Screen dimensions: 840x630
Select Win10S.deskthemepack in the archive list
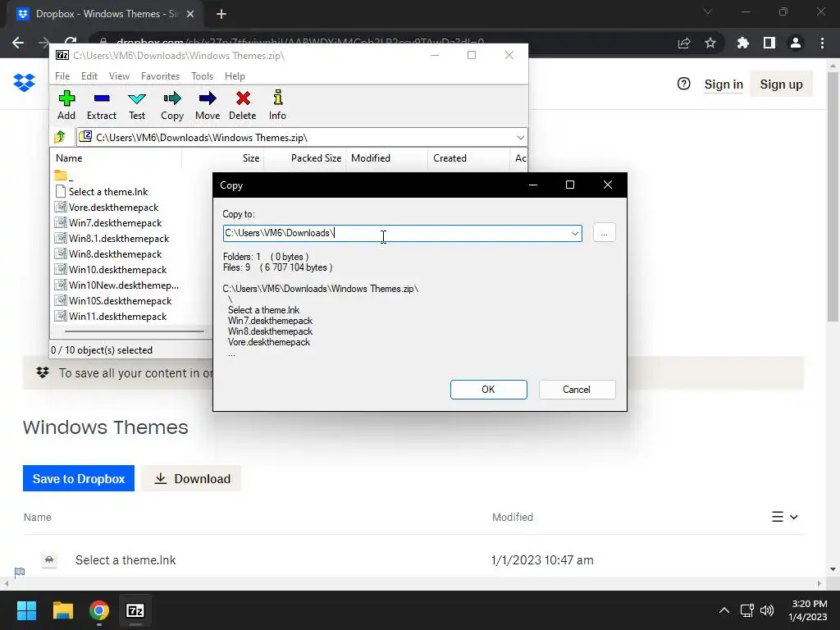pyautogui.click(x=120, y=300)
